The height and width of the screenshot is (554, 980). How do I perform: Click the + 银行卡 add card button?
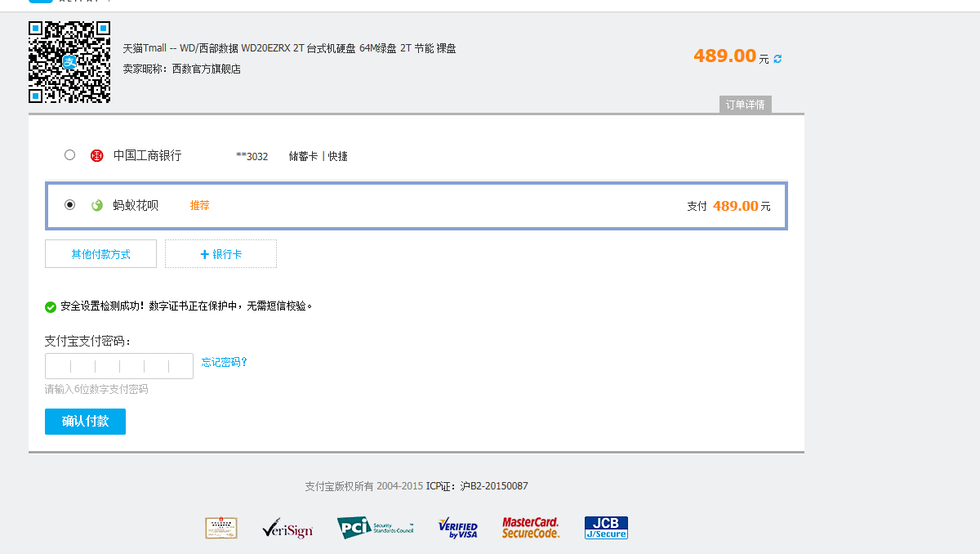click(x=220, y=254)
